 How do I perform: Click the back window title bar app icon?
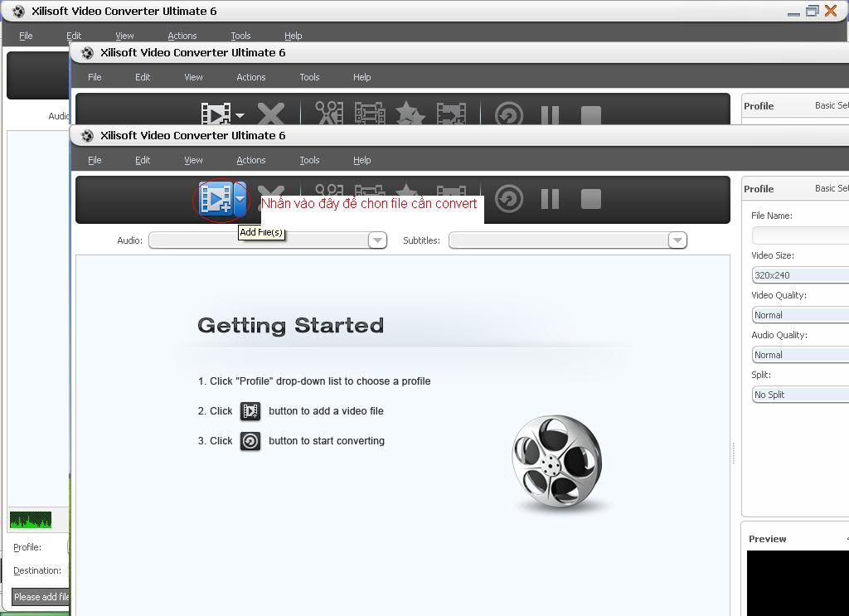(18, 11)
